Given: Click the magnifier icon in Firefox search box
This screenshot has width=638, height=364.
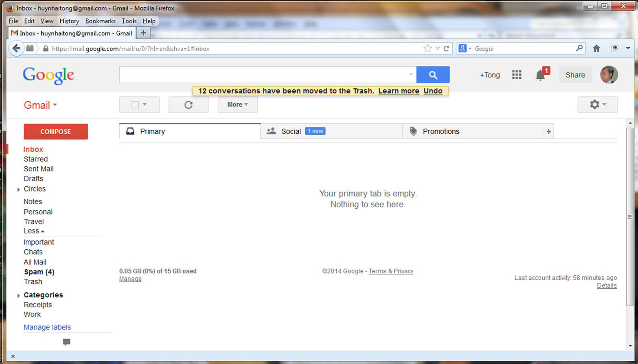Looking at the screenshot, I should (579, 48).
